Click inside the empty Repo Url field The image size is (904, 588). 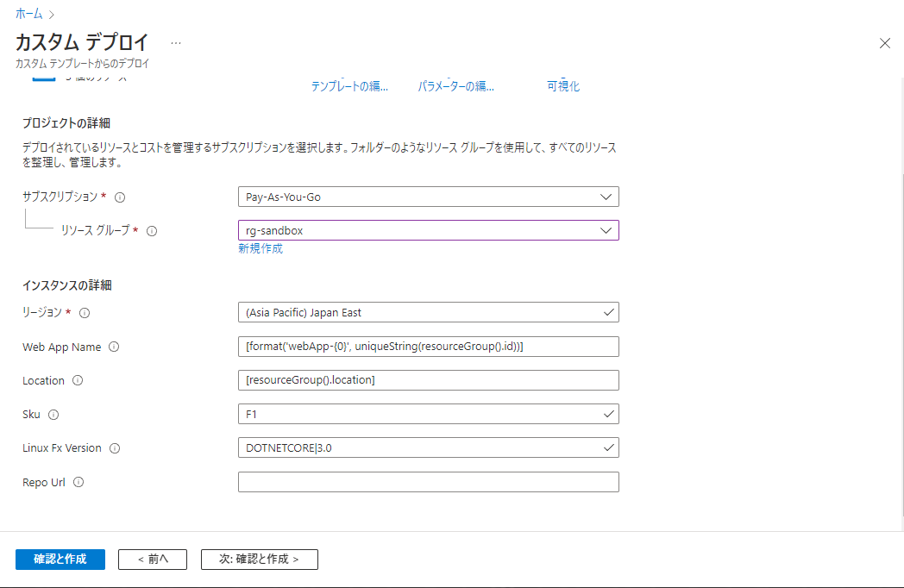coord(429,482)
